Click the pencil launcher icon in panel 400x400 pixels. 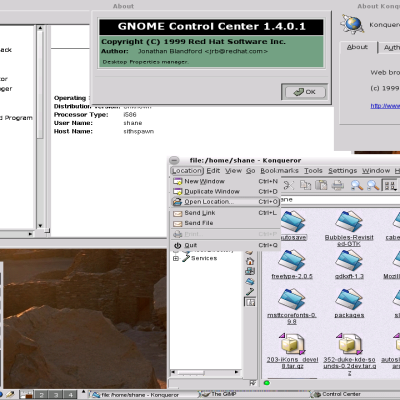click(x=10, y=395)
